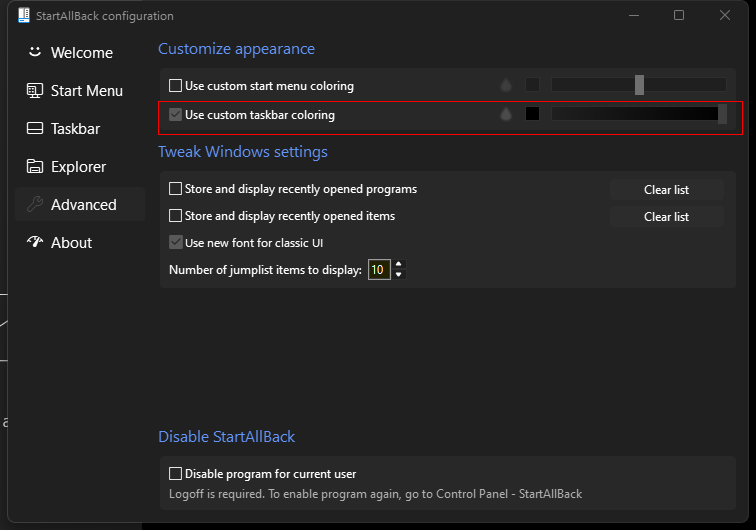Click the start menu color swatch
The width and height of the screenshot is (756, 530).
532,85
